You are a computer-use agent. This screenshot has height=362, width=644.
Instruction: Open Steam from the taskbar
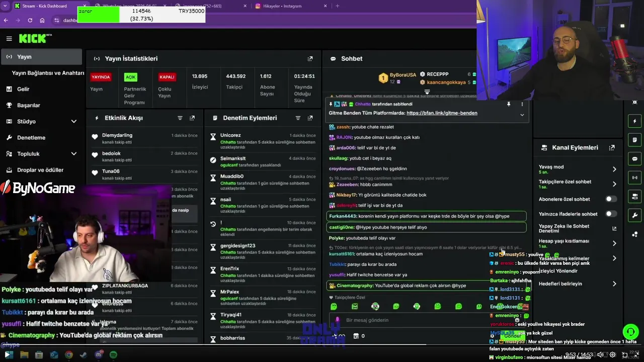[84, 355]
